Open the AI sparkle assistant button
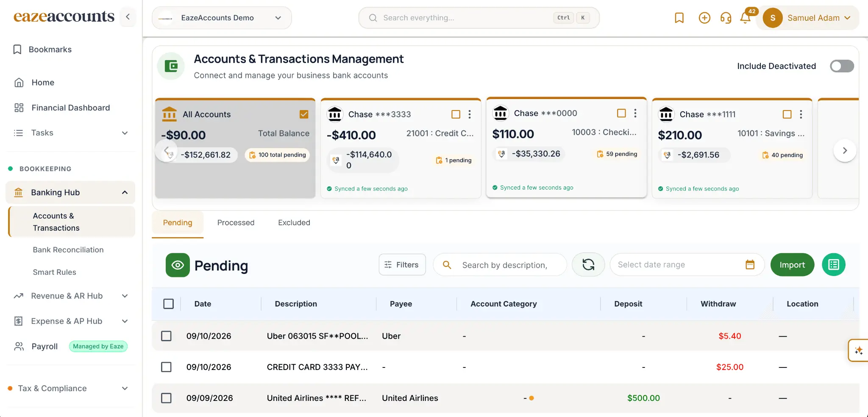This screenshot has height=417, width=868. point(858,351)
